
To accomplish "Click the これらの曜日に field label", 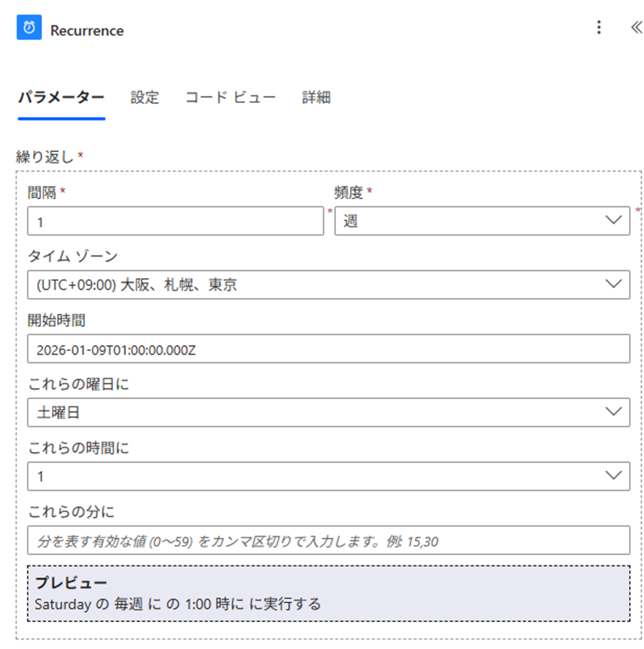I will point(78,384).
